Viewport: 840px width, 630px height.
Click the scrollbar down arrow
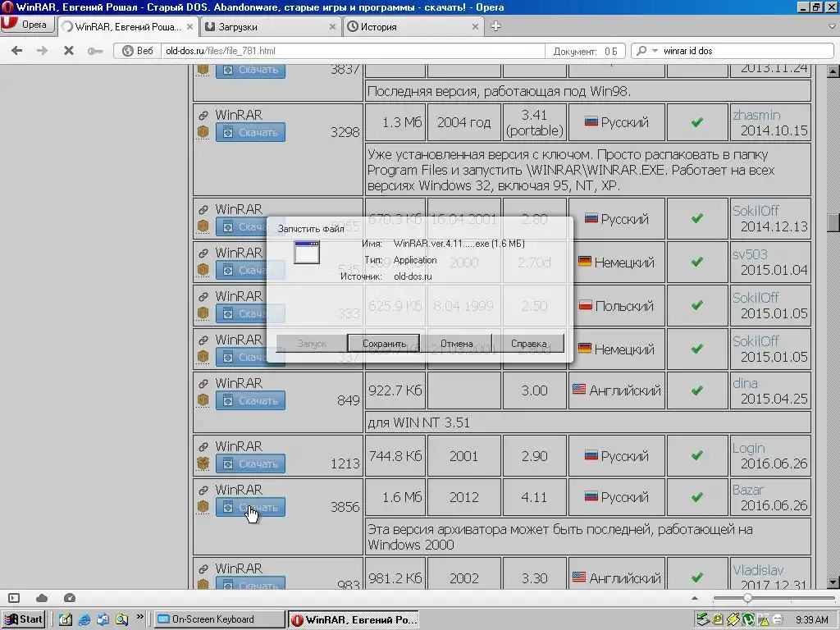coord(833,582)
